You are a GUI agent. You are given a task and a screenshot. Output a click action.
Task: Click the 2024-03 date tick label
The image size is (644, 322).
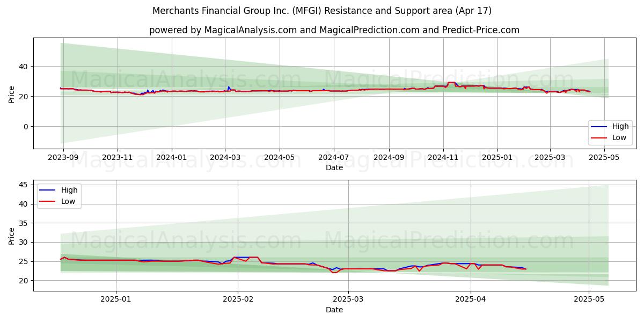click(x=225, y=158)
